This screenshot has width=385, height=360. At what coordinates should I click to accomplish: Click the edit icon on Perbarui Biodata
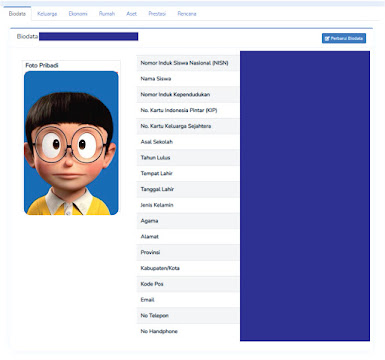327,38
